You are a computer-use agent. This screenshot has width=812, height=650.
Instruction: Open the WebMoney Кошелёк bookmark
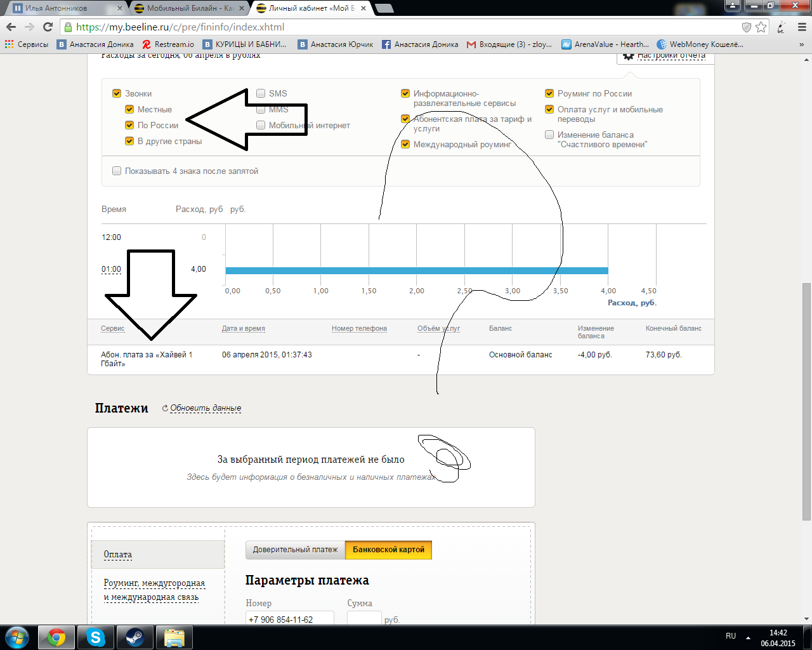(700, 44)
